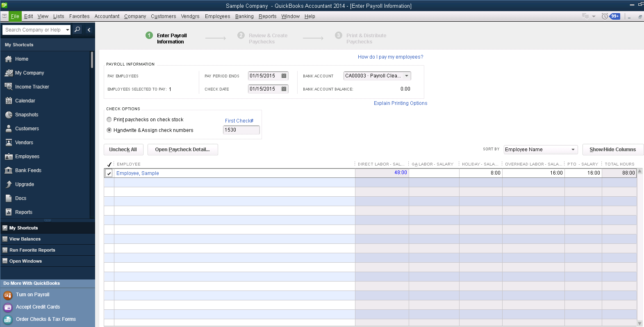Switch to View Balances section

48,239
